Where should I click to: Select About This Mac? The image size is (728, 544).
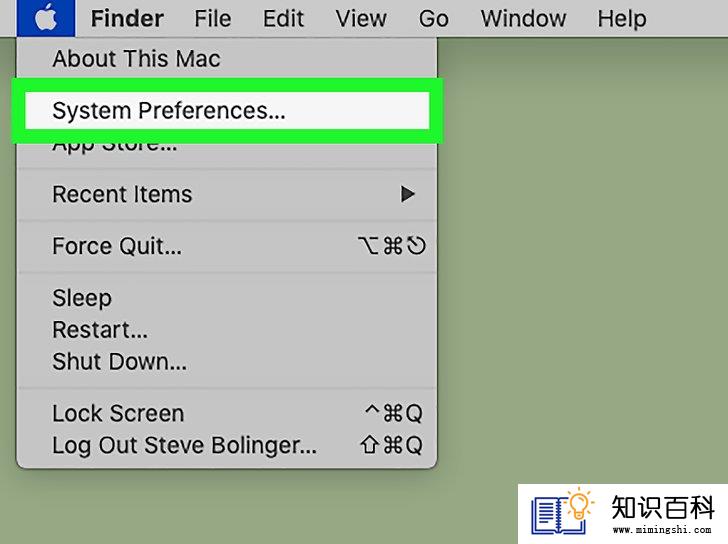227,58
